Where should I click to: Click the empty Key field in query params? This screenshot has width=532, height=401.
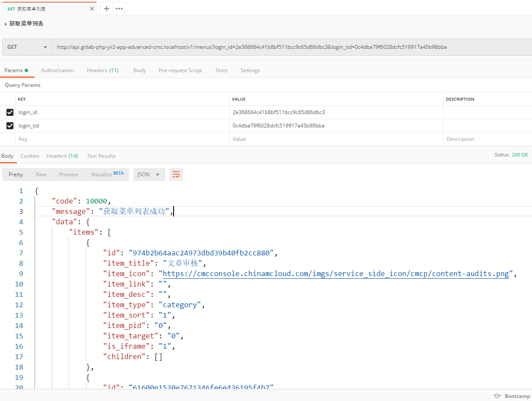(x=122, y=139)
